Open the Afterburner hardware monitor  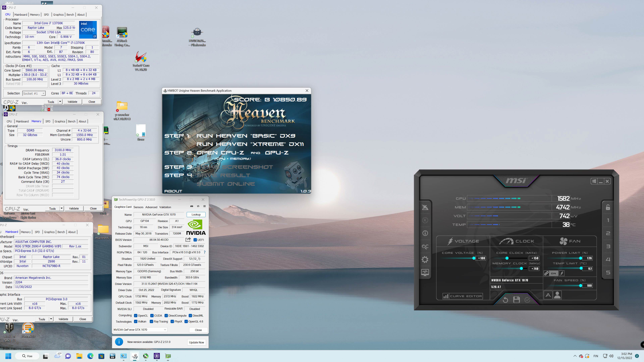pos(425,272)
